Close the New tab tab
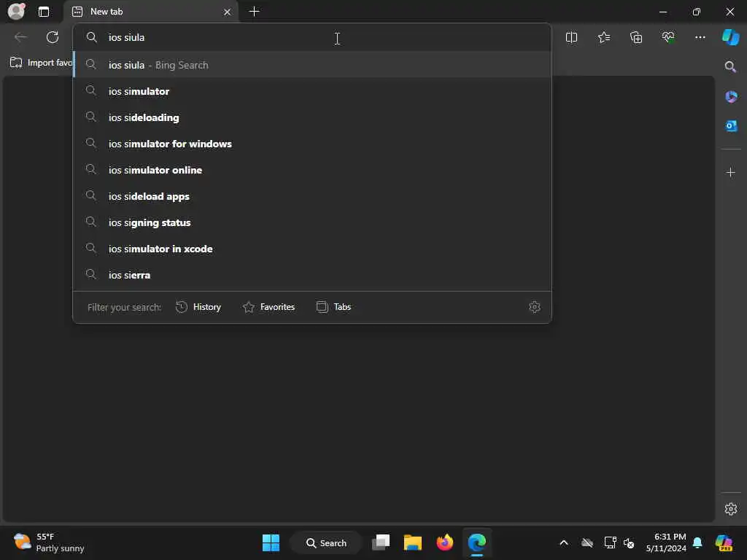Screen dimensions: 747x560 [228, 12]
